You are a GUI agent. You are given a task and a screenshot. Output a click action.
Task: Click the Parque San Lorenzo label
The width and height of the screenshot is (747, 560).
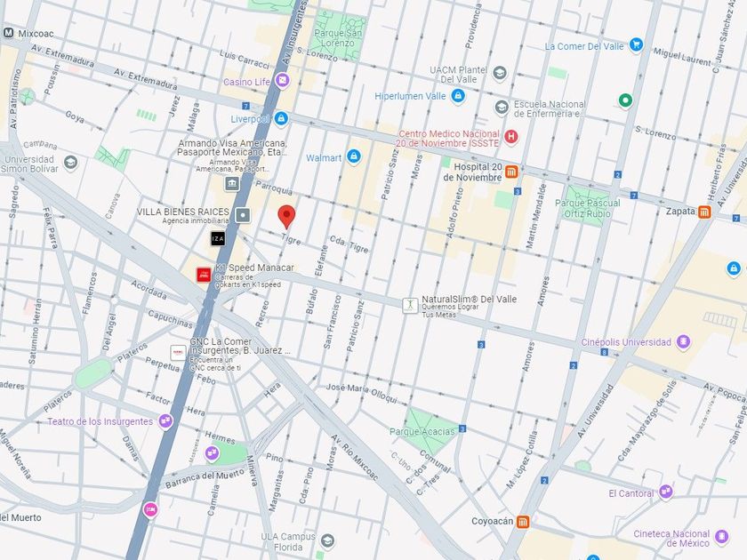coord(338,38)
